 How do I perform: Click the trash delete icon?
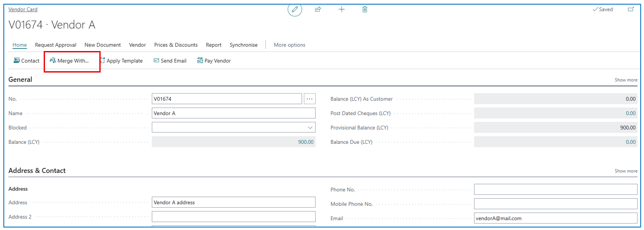365,9
